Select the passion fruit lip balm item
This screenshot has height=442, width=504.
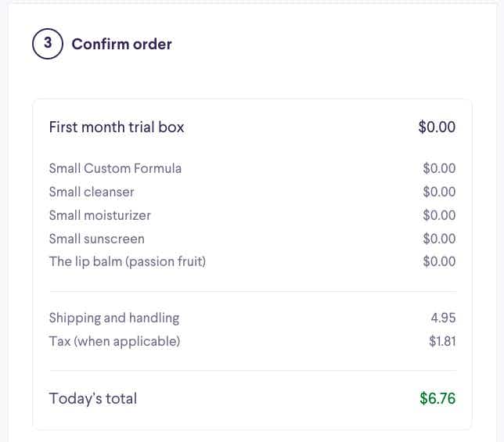point(127,261)
